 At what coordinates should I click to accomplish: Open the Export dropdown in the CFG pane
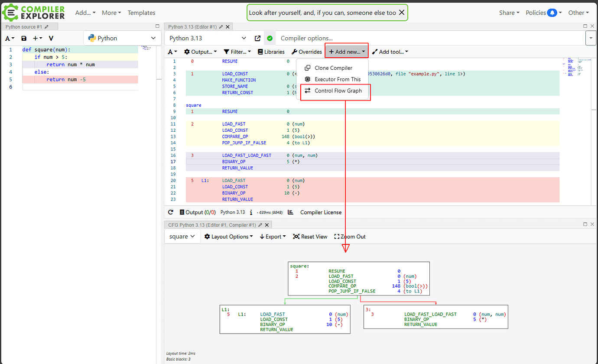click(272, 236)
